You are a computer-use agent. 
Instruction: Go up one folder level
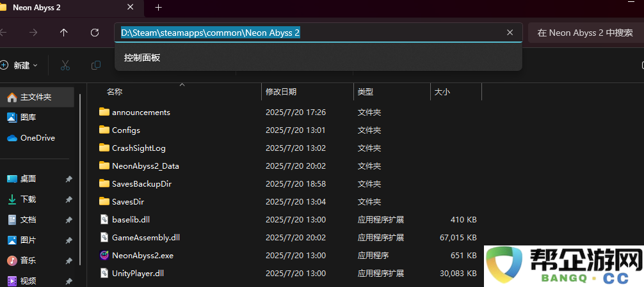point(63,33)
